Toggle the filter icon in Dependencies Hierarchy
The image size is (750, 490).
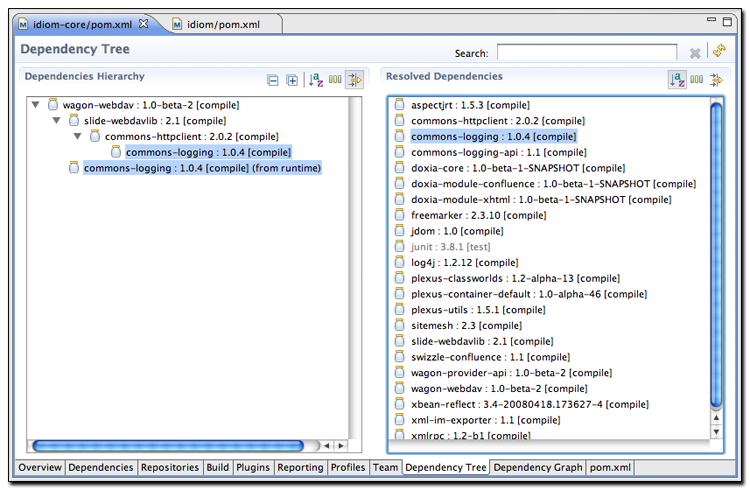click(354, 80)
